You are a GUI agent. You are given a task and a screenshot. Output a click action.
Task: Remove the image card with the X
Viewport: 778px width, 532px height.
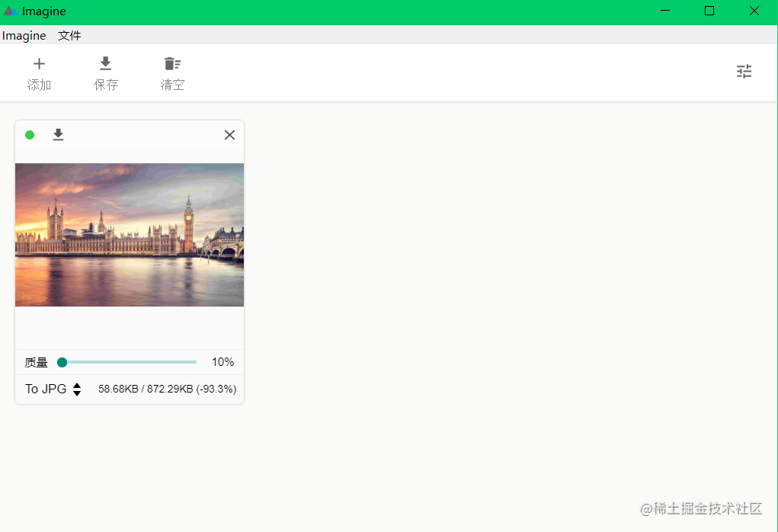pyautogui.click(x=229, y=135)
